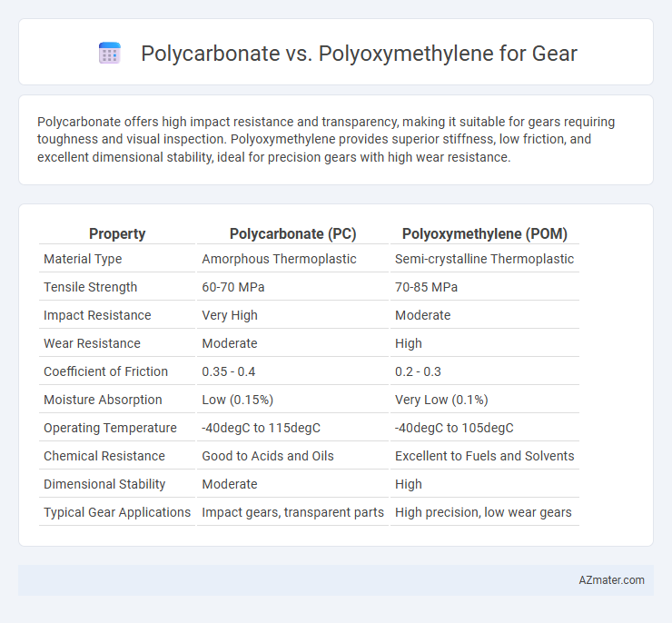Click the Coefficient of Friction label
The image size is (672, 623).
[x=106, y=371]
